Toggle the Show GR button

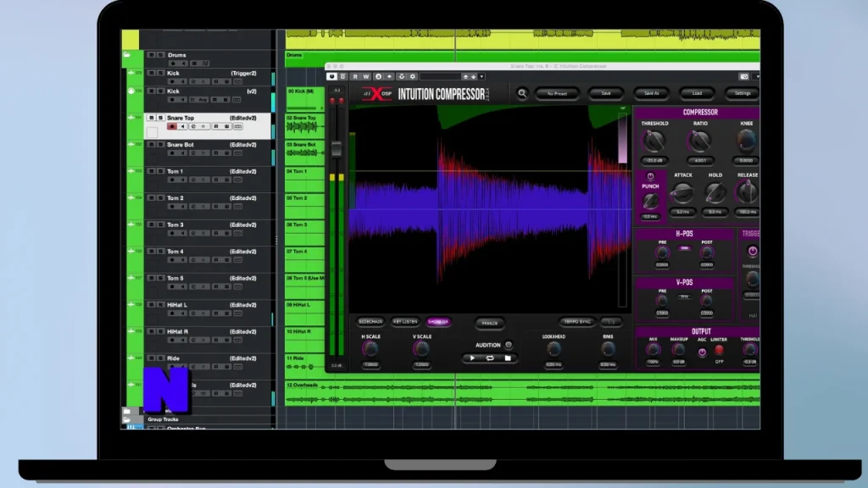click(x=438, y=321)
